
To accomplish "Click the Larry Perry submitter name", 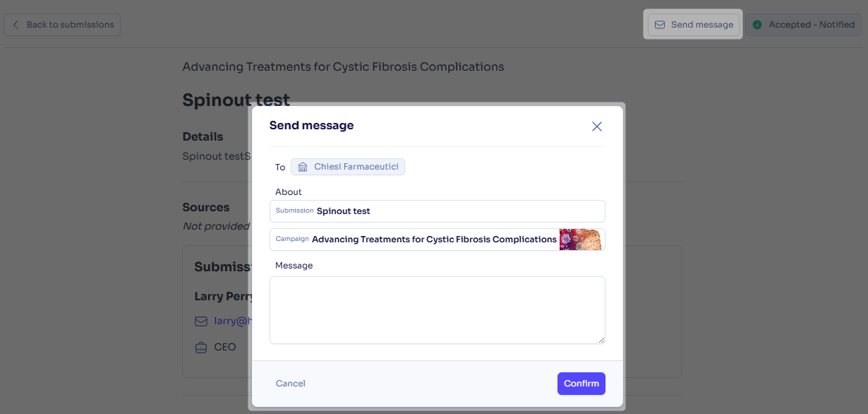I will [223, 296].
